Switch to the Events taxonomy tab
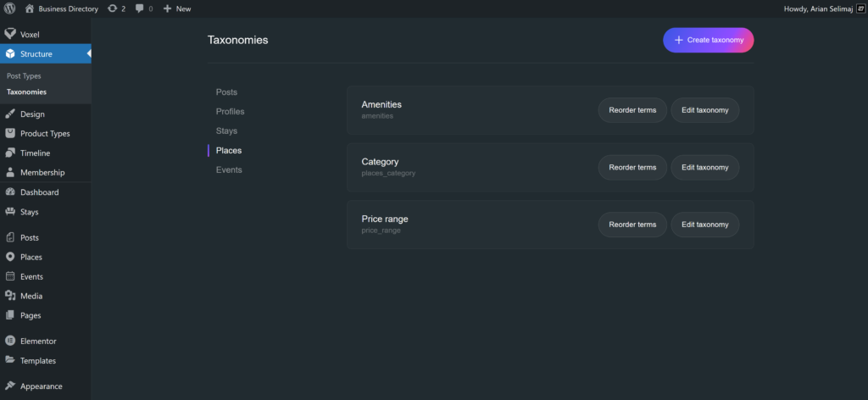Viewport: 868px width, 400px height. (x=229, y=170)
